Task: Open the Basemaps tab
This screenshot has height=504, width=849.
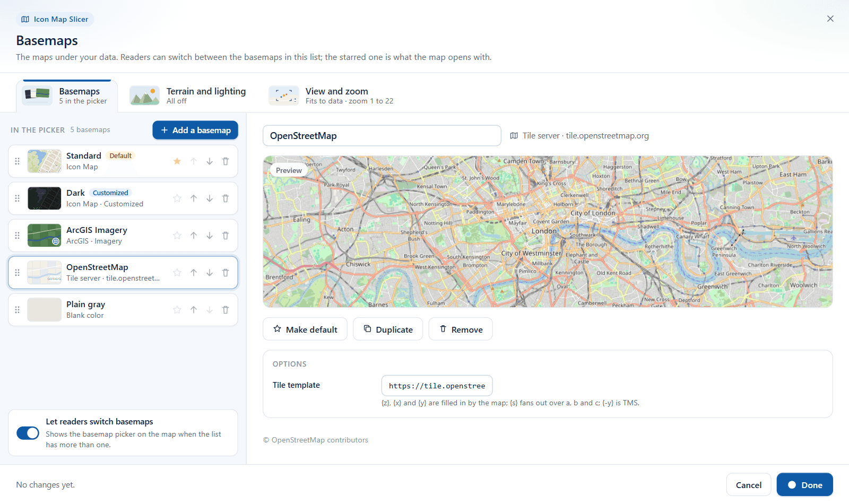Action: point(67,96)
